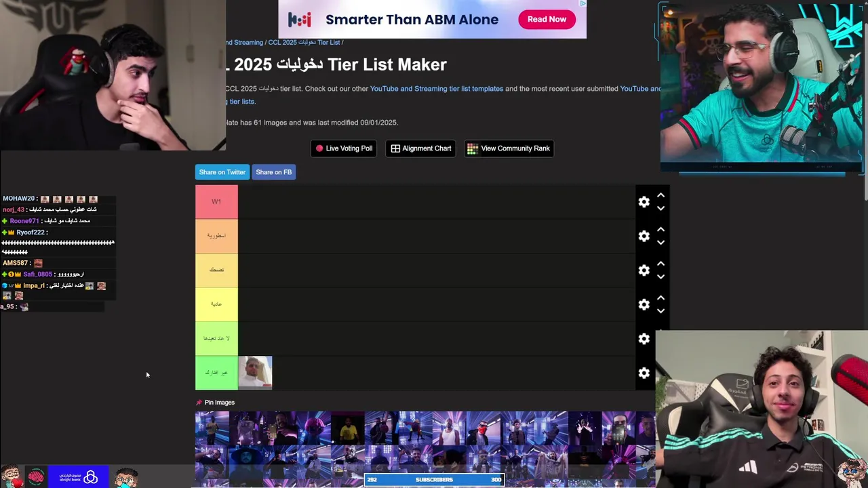Open settings gear for the تضحك tier
Viewport: 868px width, 488px height.
pyautogui.click(x=644, y=270)
